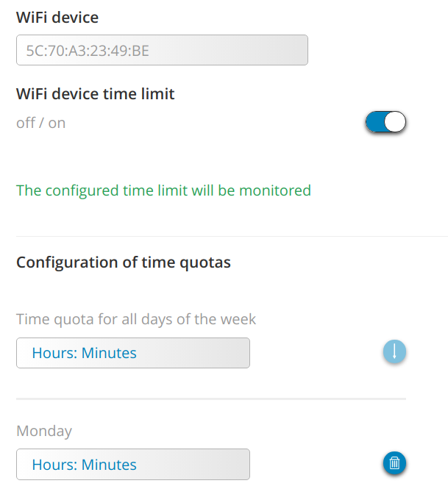Click the green time limit monitored message
Image resolution: width=448 pixels, height=500 pixels.
coord(164,190)
